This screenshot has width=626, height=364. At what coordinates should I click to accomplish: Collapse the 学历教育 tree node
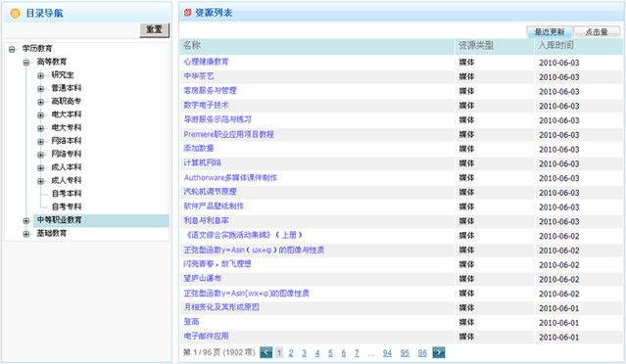(x=12, y=49)
